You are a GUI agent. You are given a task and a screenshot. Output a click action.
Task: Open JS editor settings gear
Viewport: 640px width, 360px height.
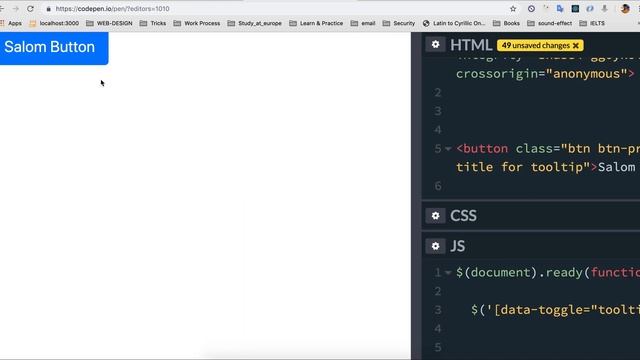(436, 246)
